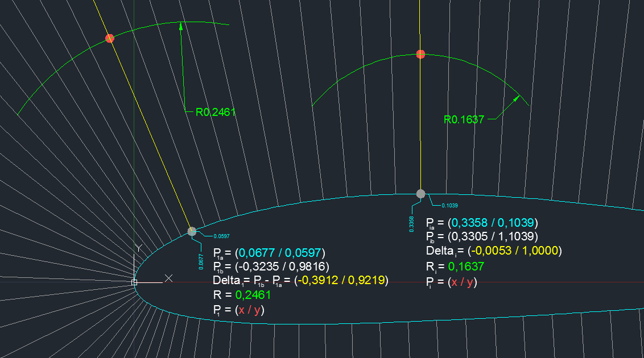This screenshot has height=358, width=644.
Task: Select the Delta1 text with (-0,3912 / 0,9219)
Action: point(300,281)
